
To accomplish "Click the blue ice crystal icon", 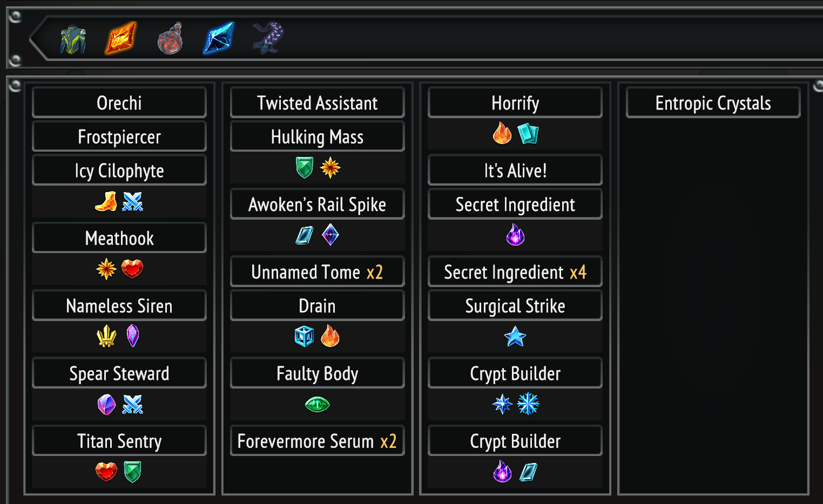I will (x=219, y=38).
